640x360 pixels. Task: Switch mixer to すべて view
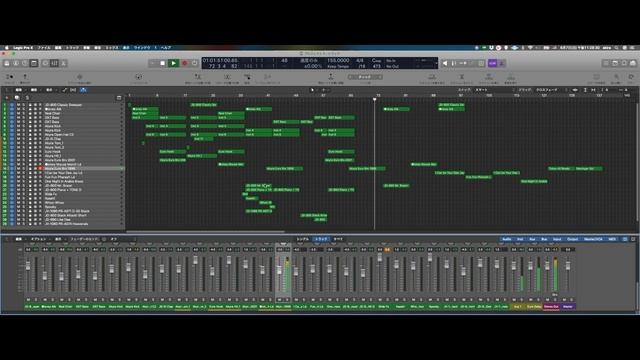tap(338, 239)
